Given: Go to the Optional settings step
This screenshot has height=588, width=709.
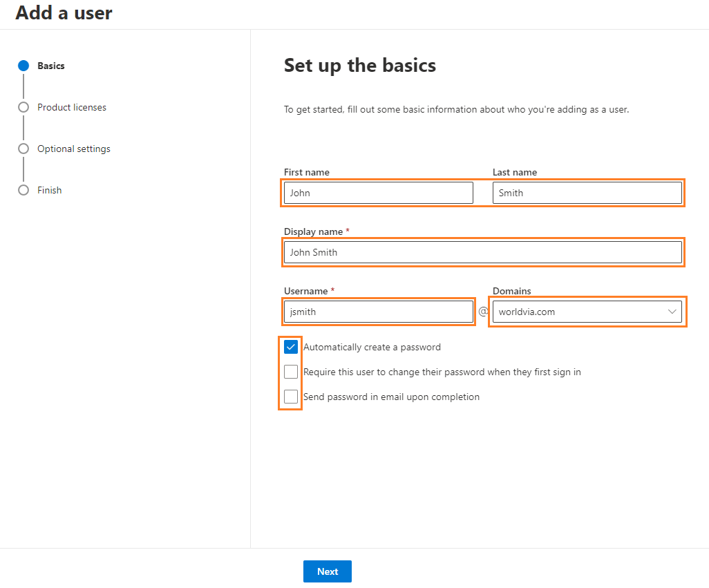Looking at the screenshot, I should point(74,149).
